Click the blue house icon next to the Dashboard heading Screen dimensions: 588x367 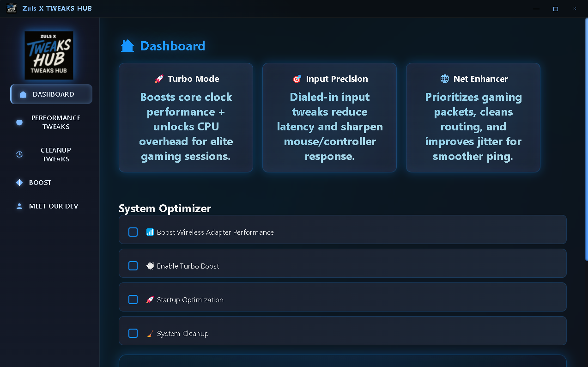point(127,46)
